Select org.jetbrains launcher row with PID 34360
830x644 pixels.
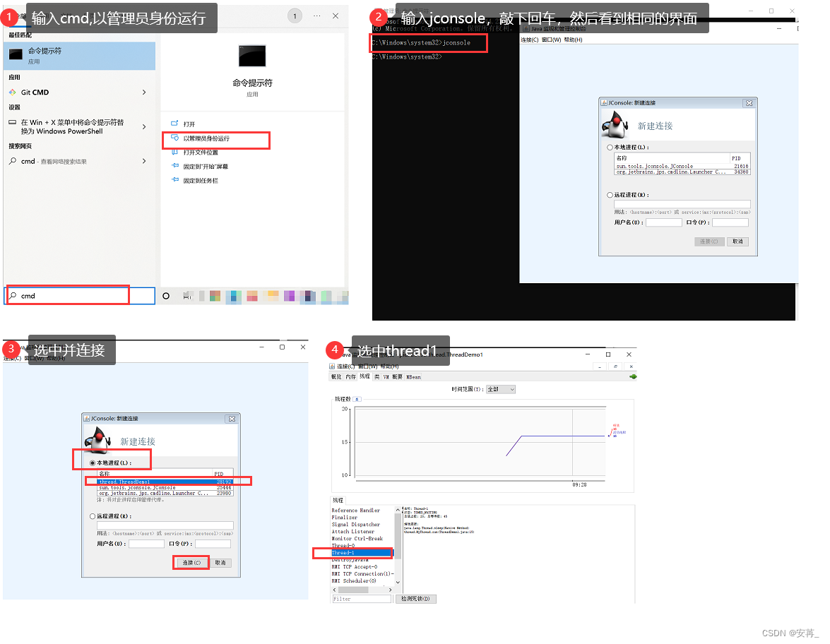coord(682,172)
